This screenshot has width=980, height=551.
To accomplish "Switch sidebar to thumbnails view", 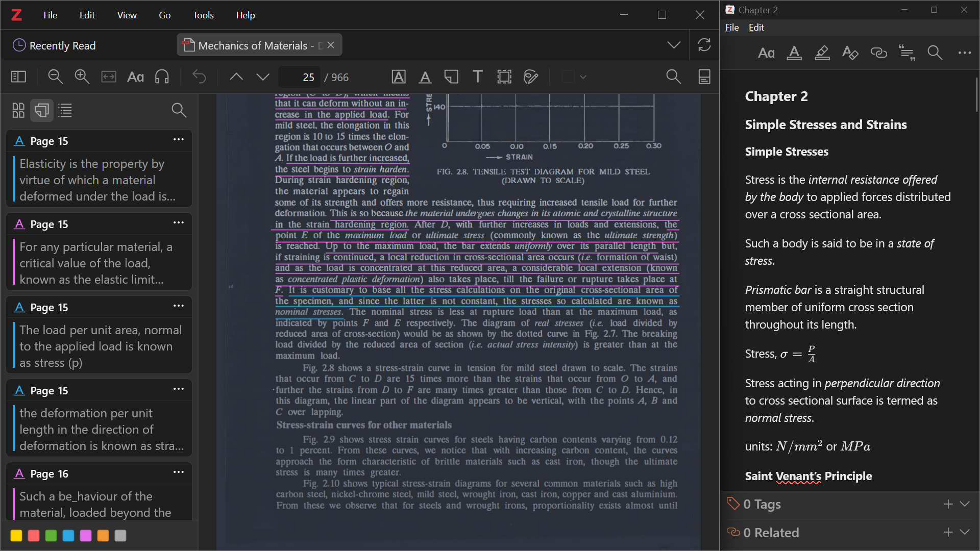I will [18, 110].
